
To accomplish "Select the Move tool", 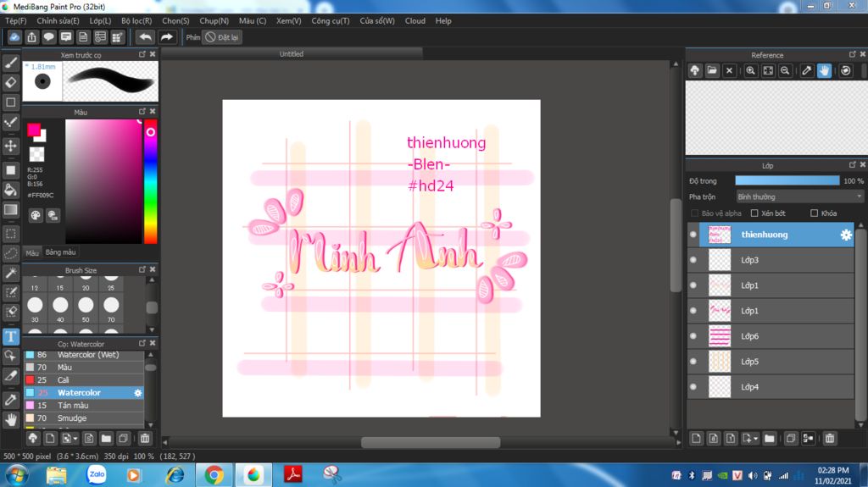I will [10, 146].
